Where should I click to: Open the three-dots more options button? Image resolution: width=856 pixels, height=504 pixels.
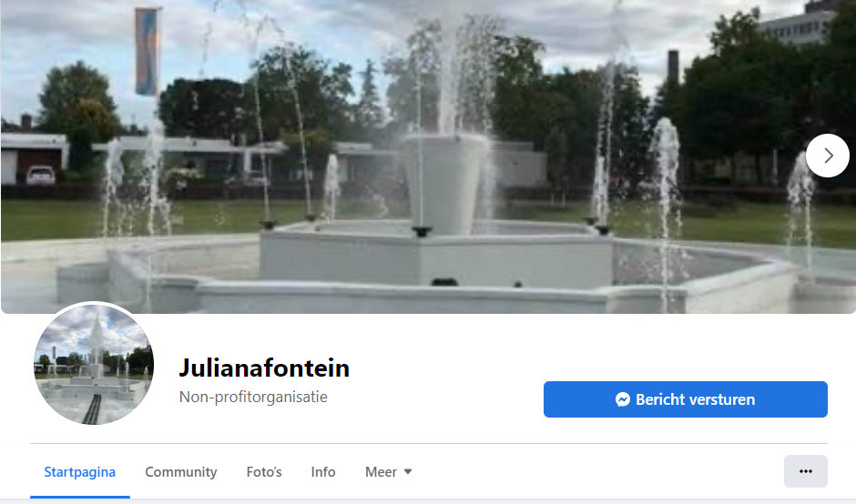[x=806, y=471]
